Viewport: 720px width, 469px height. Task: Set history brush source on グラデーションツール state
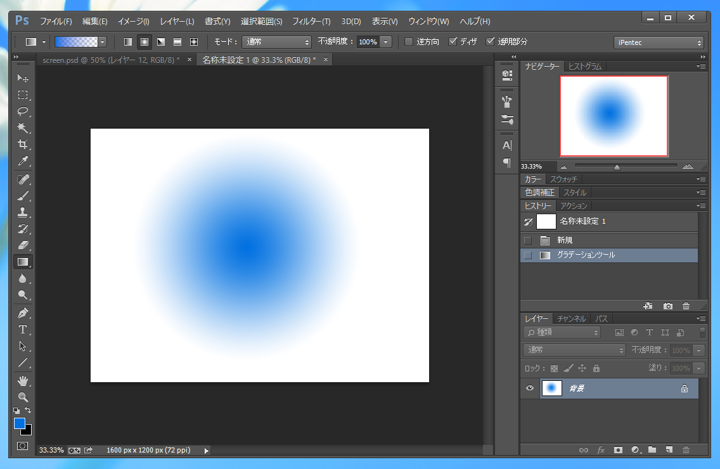528,255
